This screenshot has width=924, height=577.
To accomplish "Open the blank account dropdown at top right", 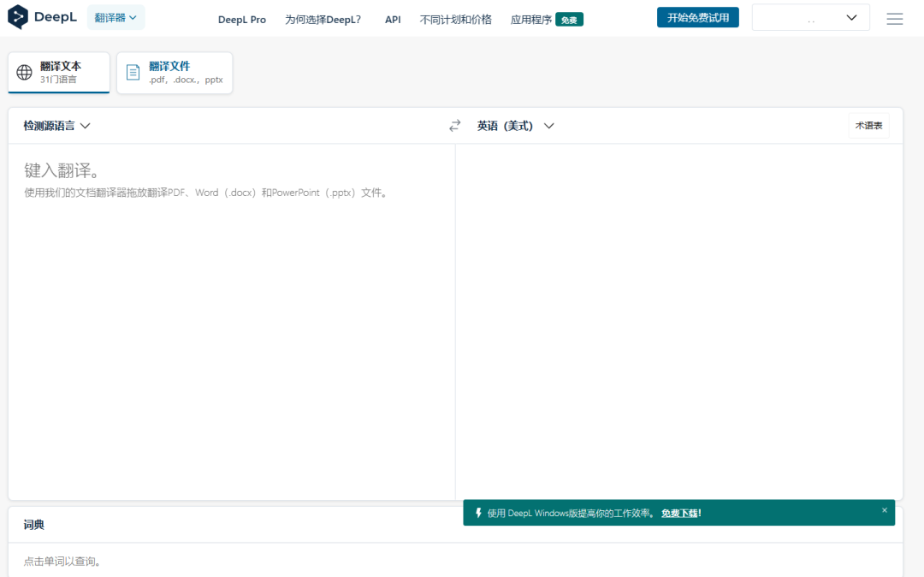I will 810,18.
